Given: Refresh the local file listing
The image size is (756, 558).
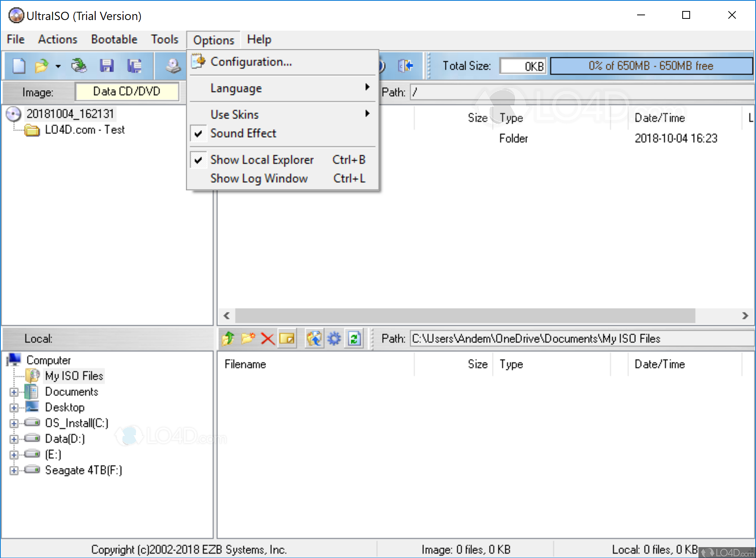Looking at the screenshot, I should pos(354,338).
